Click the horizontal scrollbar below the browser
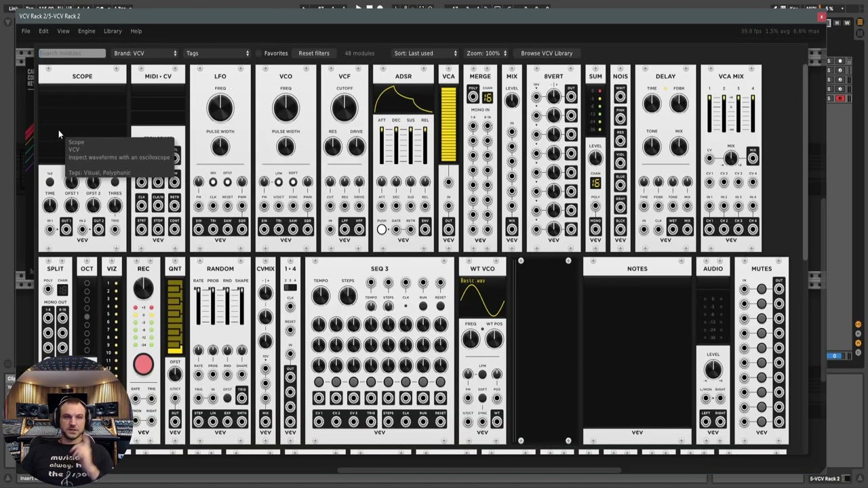This screenshot has height=488, width=868. coord(479,470)
